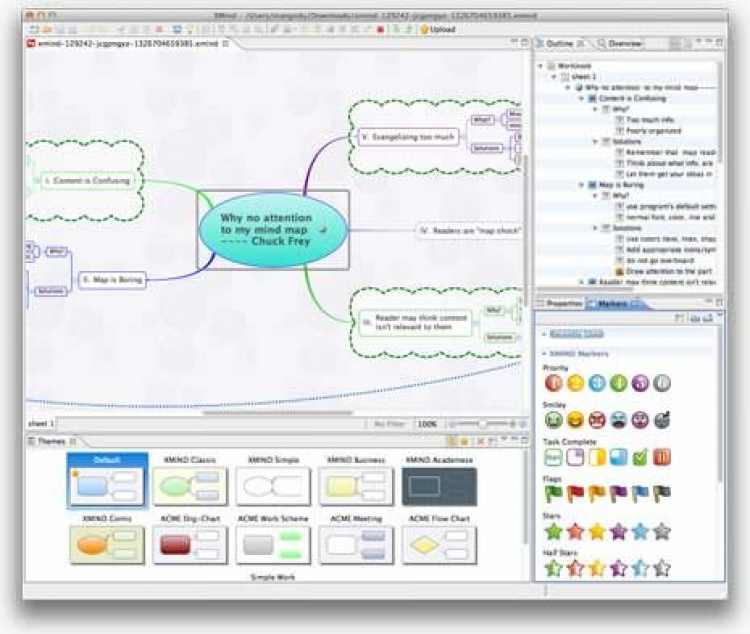Collapse Map is Boring in Outline

pyautogui.click(x=582, y=185)
